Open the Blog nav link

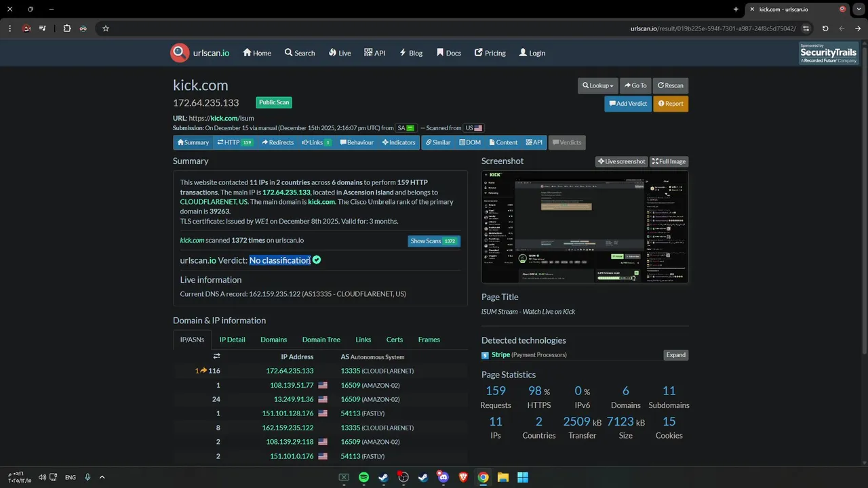click(411, 53)
